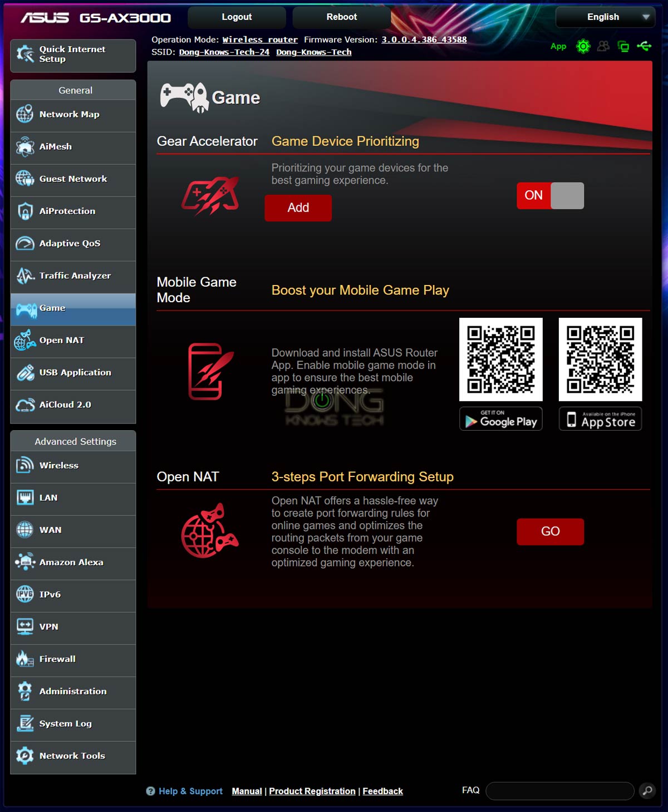This screenshot has width=668, height=812.
Task: Open the firmware version link
Action: pos(424,40)
